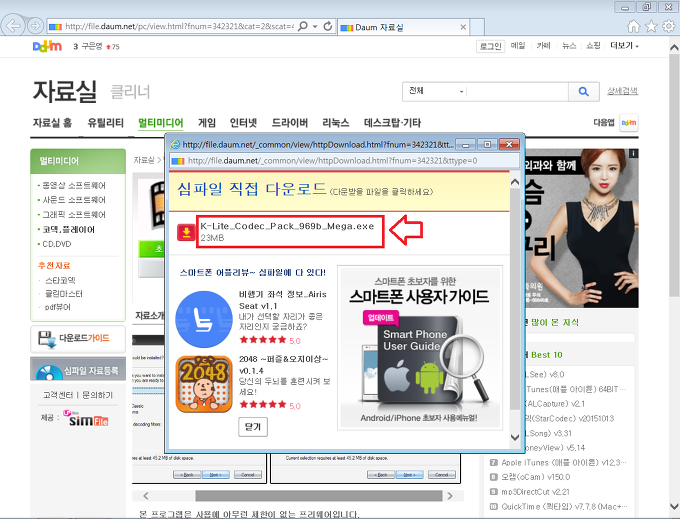Click rank icon beside Apple iTunes v12.3
Screen dimensions: 680x519
click(494, 463)
